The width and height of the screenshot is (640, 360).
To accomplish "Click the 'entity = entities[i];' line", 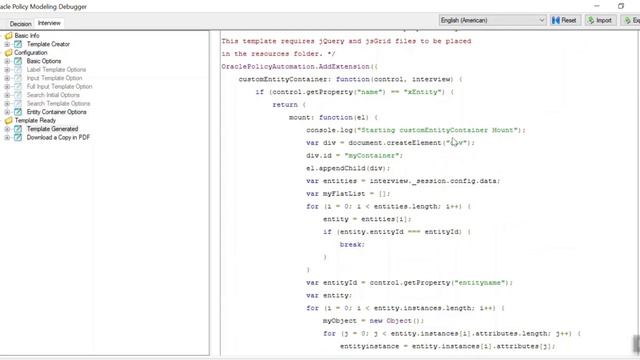I will 367,219.
